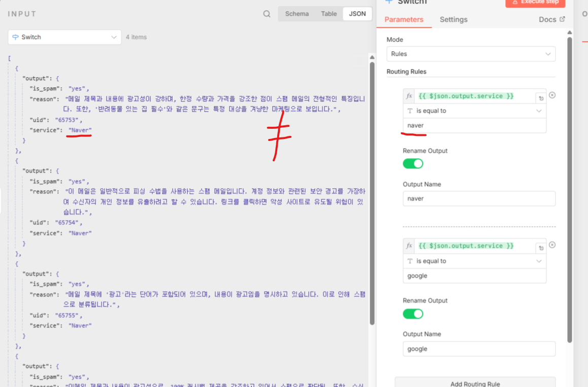
Task: Click the fx expression icon of second rule
Action: tap(409, 246)
